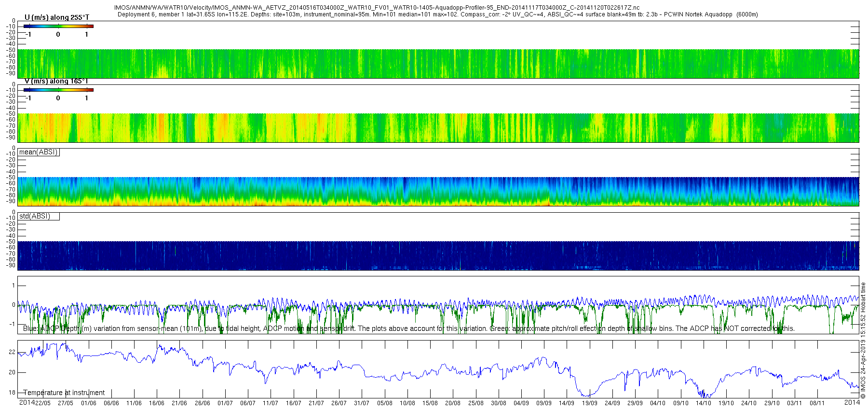This screenshot has height=410, width=868.
Task: Click the Deployment 6 metadata subtitle line
Action: [x=438, y=14]
